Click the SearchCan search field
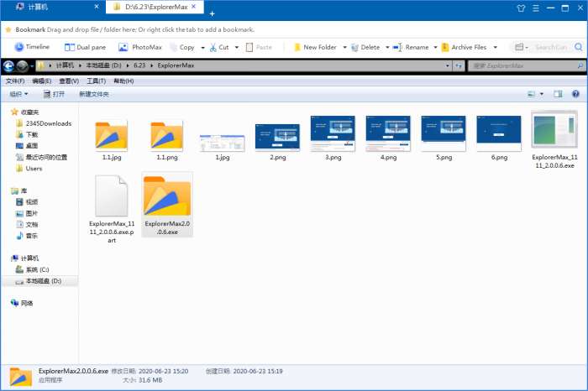 point(551,47)
